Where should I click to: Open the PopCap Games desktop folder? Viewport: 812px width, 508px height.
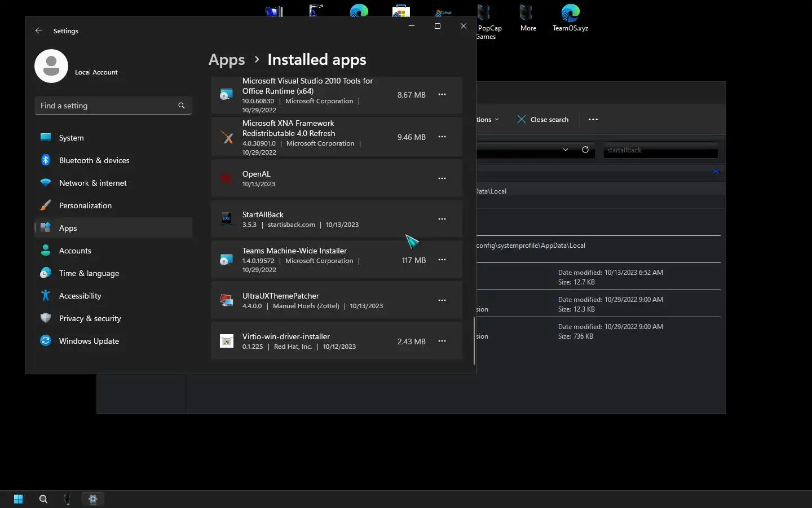point(488,21)
